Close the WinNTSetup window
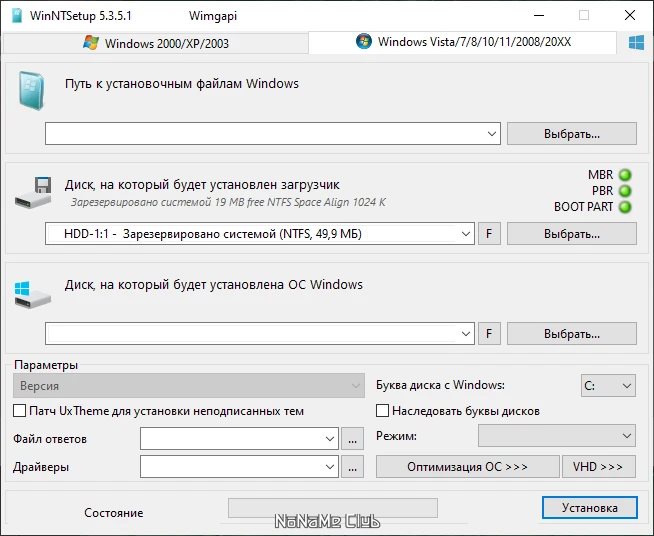Screen dimensions: 654x536 coord(630,15)
